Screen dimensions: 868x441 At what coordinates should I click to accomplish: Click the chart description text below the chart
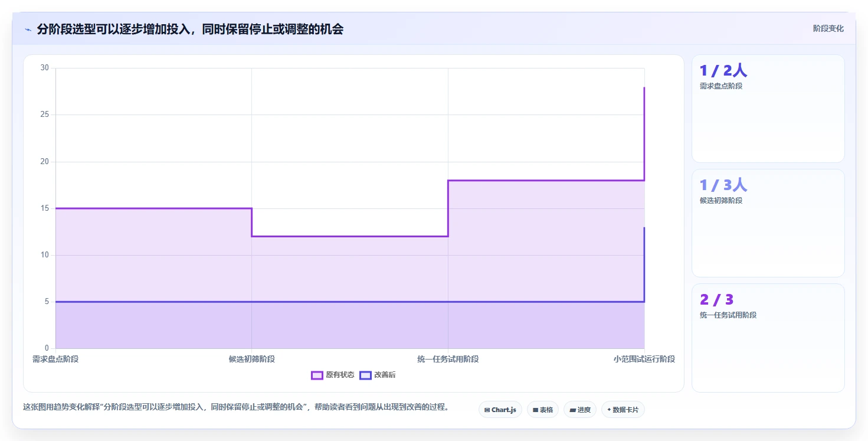(x=236, y=407)
